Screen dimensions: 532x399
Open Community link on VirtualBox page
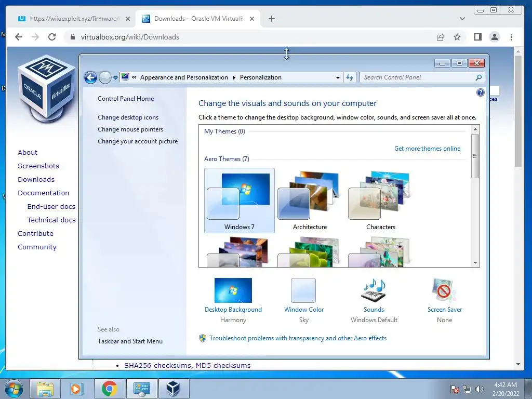coord(37,247)
